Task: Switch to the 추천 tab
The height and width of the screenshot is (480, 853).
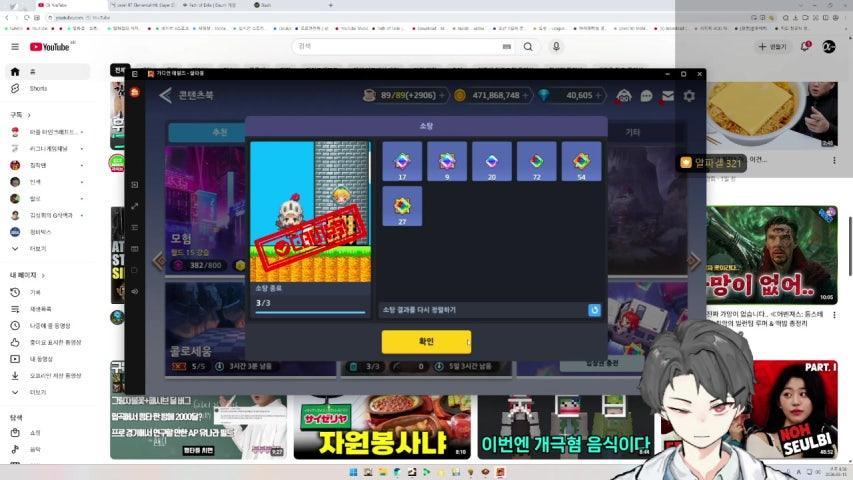Action: pos(220,132)
